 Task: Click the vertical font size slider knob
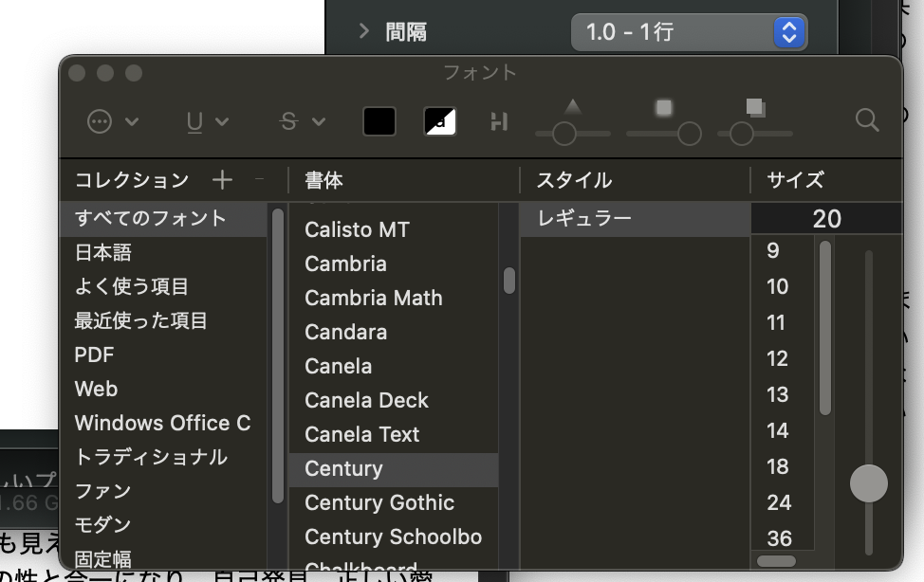pyautogui.click(x=868, y=483)
